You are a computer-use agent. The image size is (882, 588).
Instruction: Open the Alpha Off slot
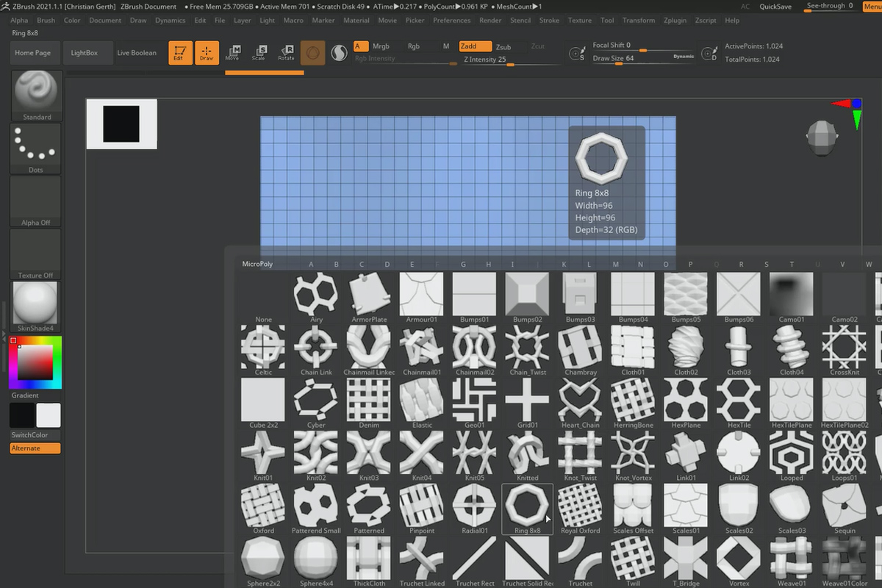[x=36, y=201]
